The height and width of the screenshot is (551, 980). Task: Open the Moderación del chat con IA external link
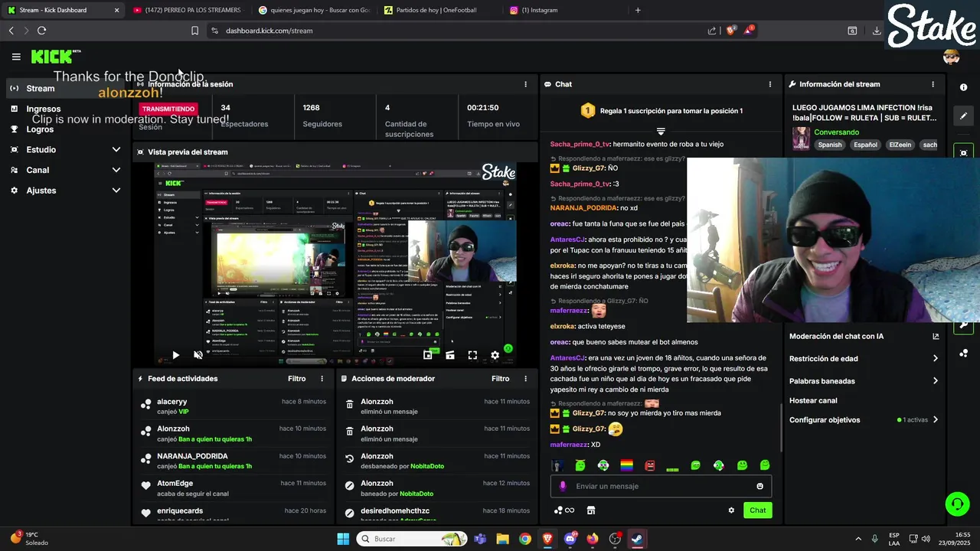936,336
